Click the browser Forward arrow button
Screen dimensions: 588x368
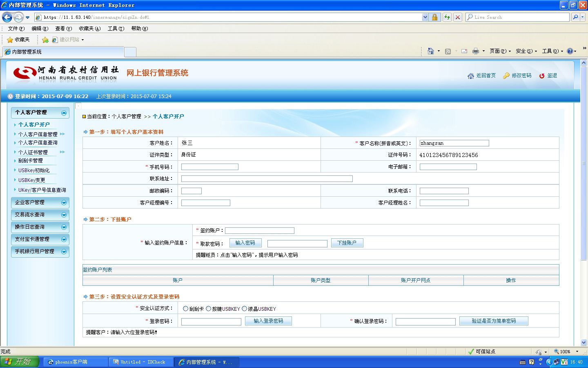[x=18, y=17]
